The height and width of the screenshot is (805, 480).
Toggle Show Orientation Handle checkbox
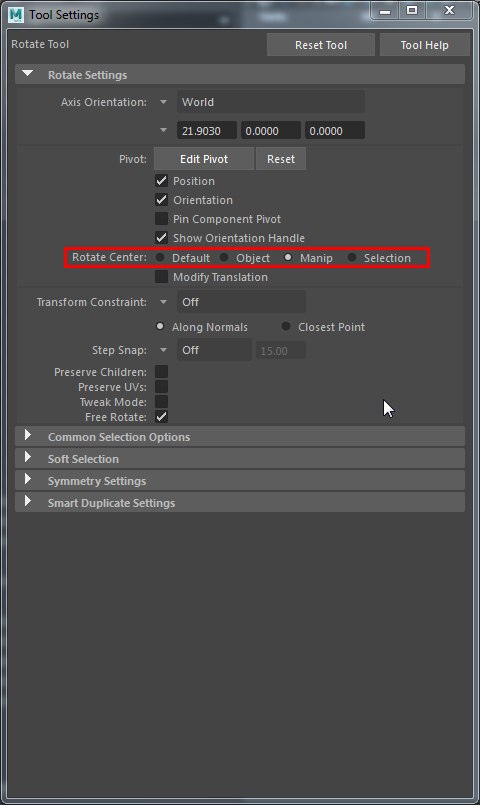[161, 238]
